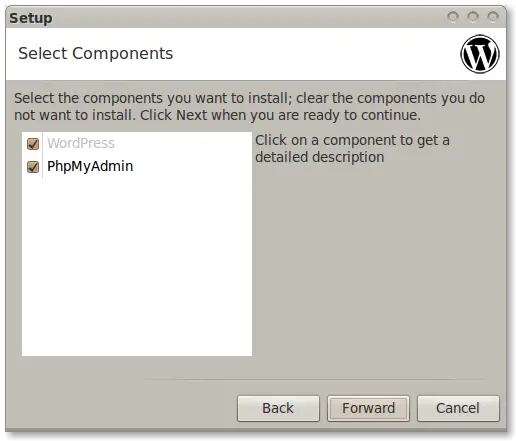Click the Select Components heading

96,53
